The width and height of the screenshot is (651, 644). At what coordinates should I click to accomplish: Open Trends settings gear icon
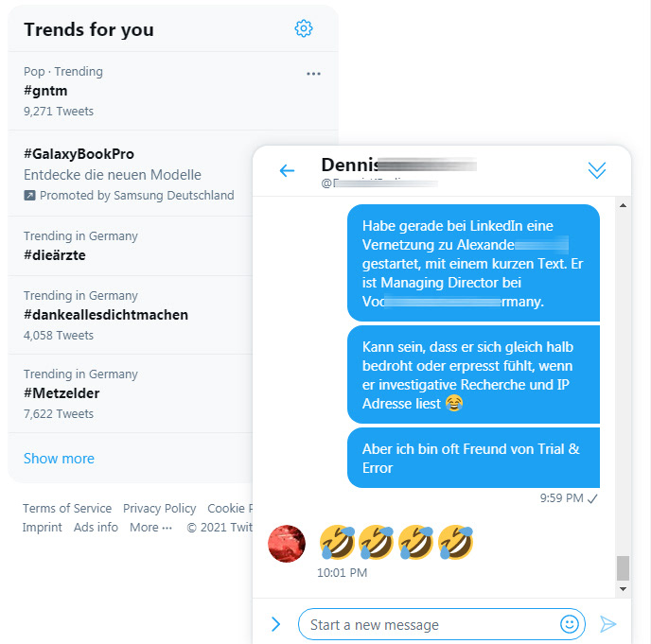coord(304,28)
